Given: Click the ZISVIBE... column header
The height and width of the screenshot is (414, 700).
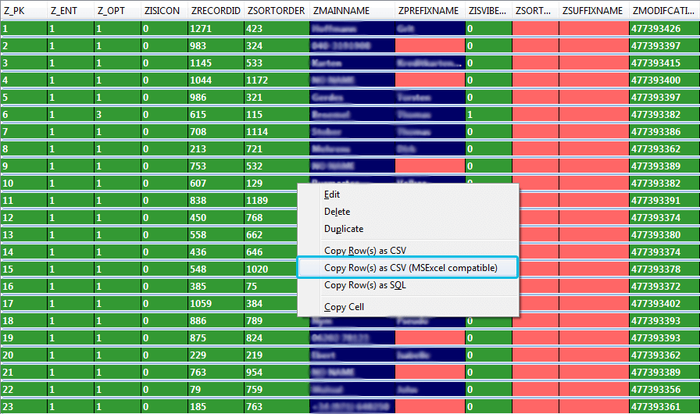Looking at the screenshot, I should point(489,11).
